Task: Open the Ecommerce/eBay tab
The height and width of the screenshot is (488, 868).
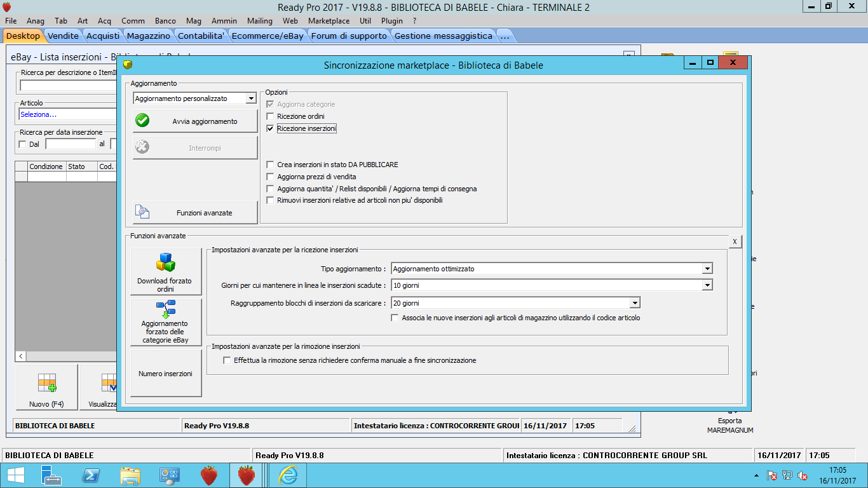Action: pyautogui.click(x=268, y=36)
